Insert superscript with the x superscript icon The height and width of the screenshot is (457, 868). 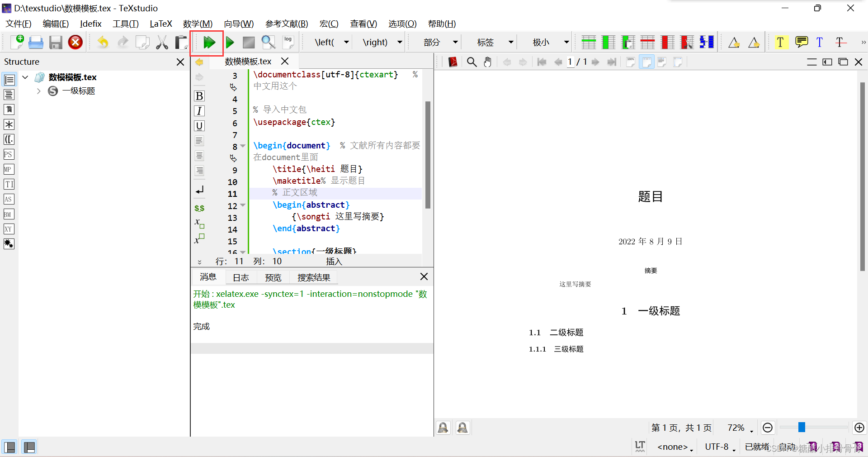[x=199, y=238]
